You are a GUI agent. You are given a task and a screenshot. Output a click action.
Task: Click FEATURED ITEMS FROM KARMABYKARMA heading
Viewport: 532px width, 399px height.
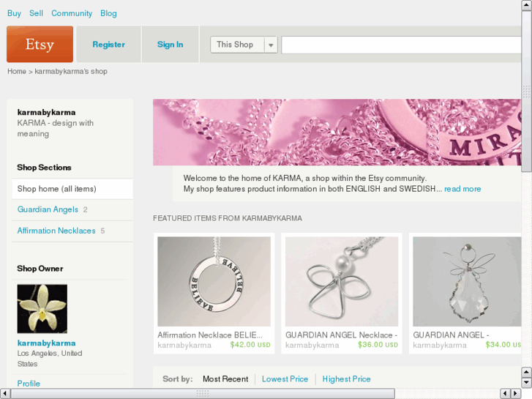click(228, 218)
